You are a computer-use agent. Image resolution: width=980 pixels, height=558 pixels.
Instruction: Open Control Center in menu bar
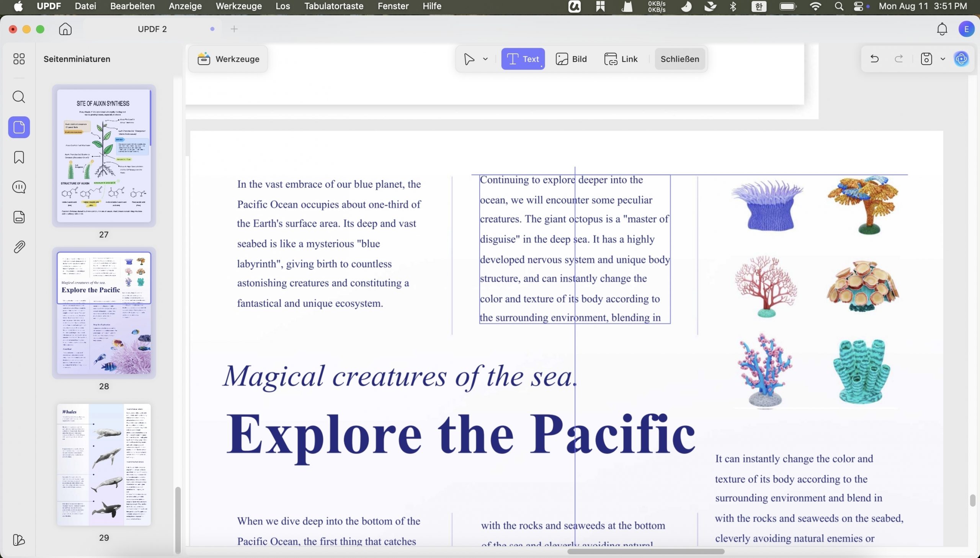point(859,7)
